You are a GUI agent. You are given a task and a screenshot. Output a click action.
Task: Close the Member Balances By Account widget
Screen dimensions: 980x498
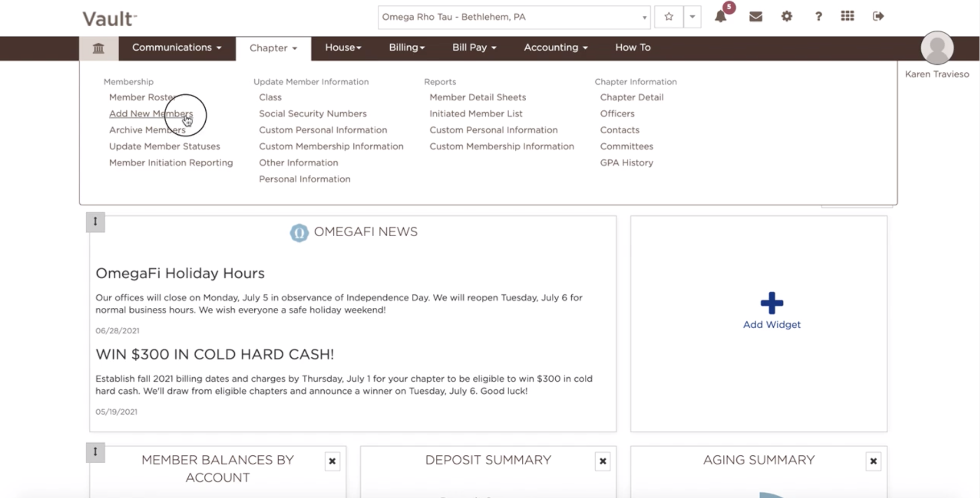click(332, 461)
